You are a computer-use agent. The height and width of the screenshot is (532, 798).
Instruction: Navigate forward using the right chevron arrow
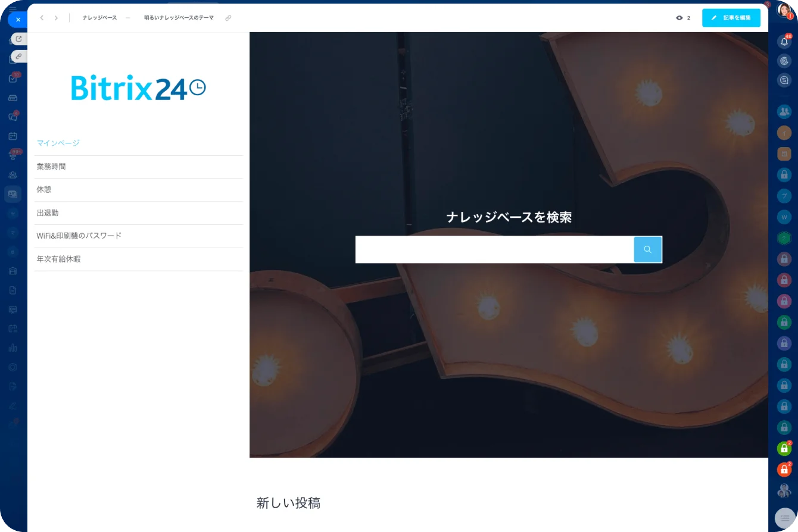click(56, 18)
